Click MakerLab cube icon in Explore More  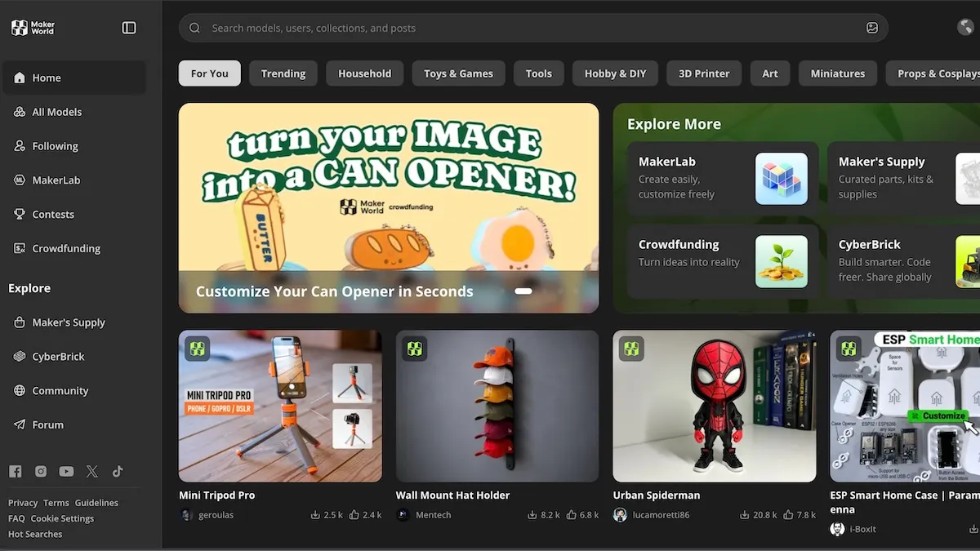coord(782,179)
